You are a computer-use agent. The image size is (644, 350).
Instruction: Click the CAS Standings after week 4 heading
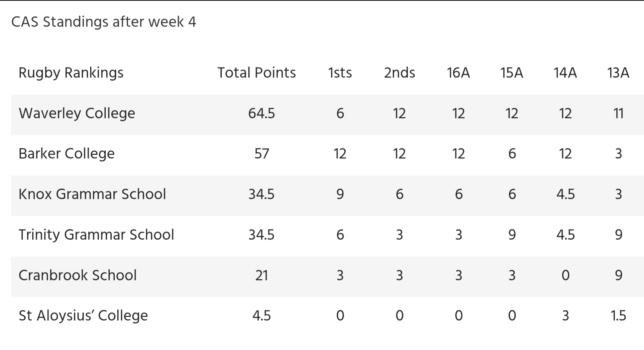coord(104,22)
